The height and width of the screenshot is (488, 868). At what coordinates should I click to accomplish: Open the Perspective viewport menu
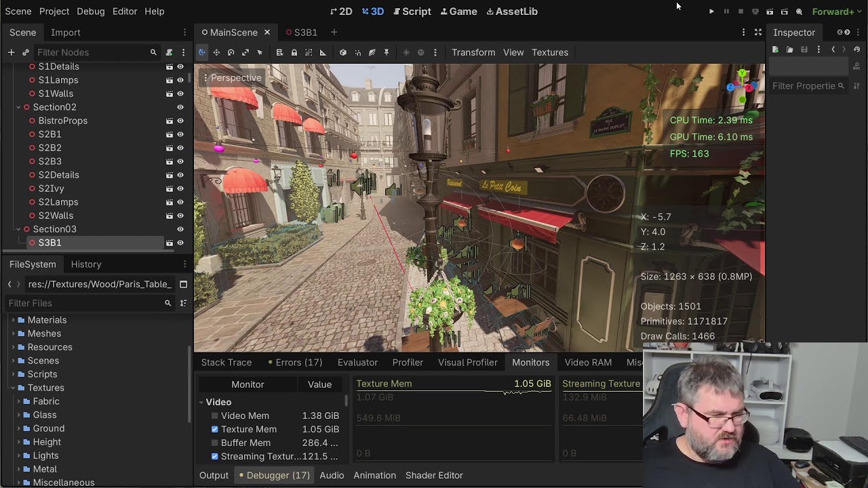[233, 78]
